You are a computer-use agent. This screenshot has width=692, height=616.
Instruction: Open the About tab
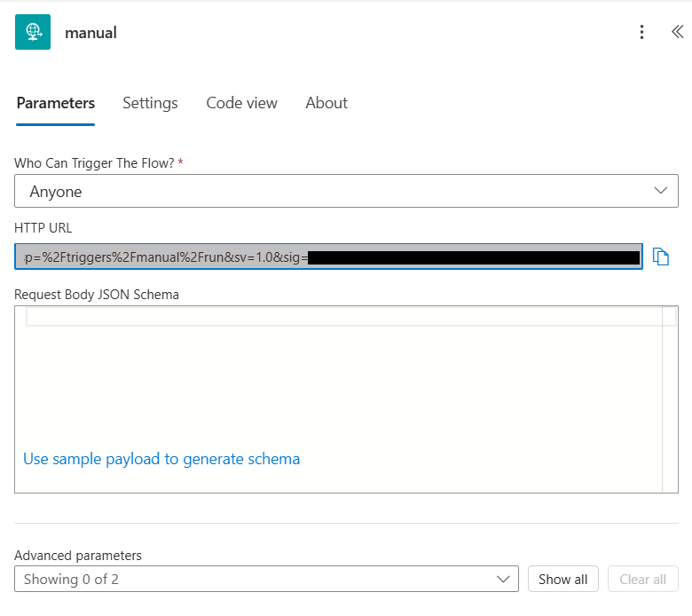(x=326, y=103)
